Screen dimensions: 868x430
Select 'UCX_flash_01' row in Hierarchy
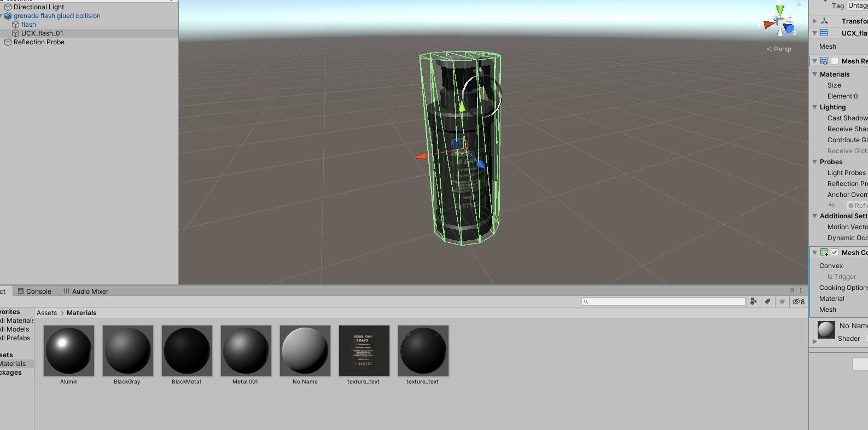pos(89,33)
